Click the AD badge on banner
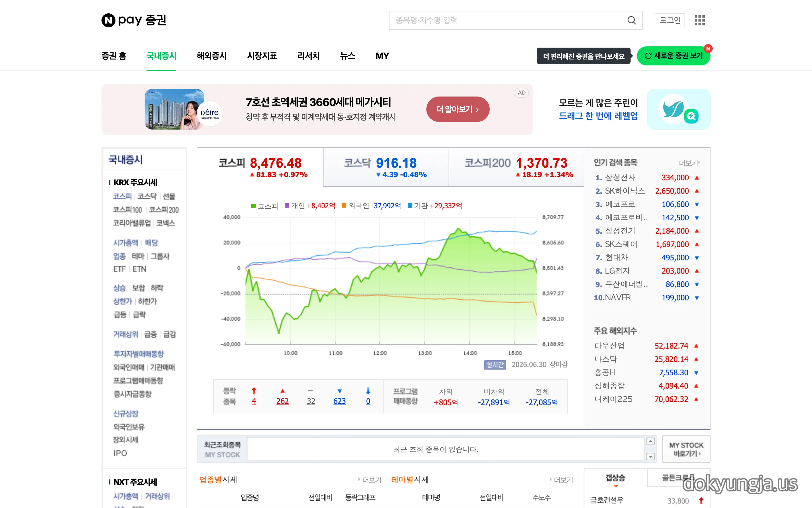812x508 pixels. (x=521, y=93)
